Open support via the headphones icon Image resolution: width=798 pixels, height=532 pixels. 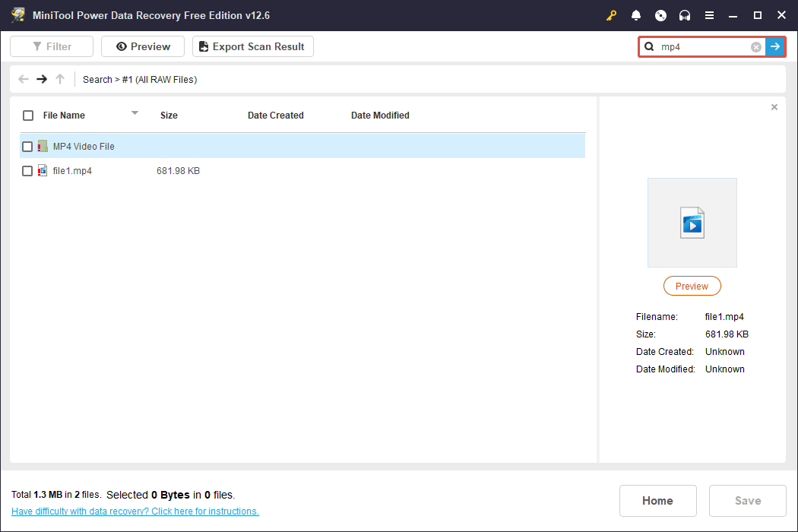(685, 14)
